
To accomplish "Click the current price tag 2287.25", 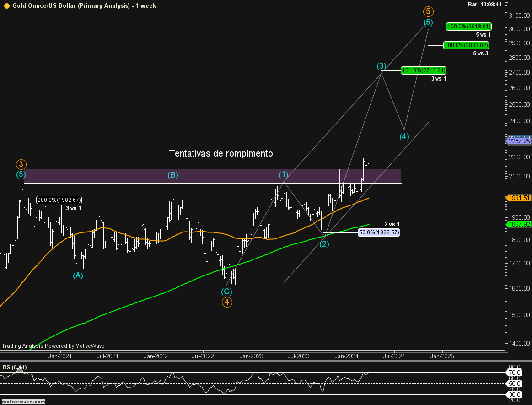I will coord(520,141).
